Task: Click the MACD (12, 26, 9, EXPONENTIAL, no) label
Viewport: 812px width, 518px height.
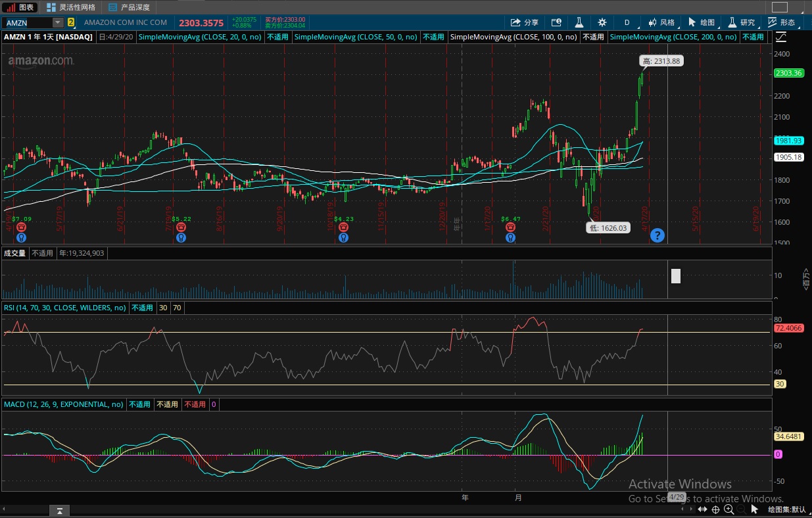Action: [x=64, y=404]
